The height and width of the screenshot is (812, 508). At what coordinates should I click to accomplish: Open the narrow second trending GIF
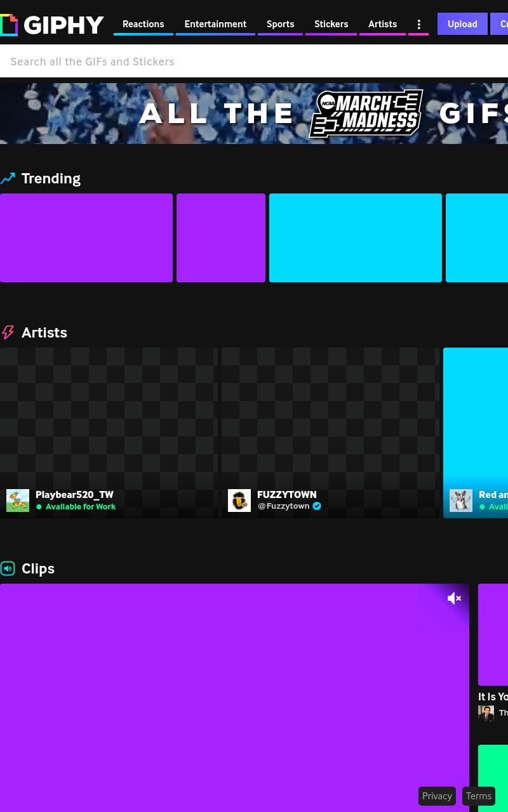(221, 238)
